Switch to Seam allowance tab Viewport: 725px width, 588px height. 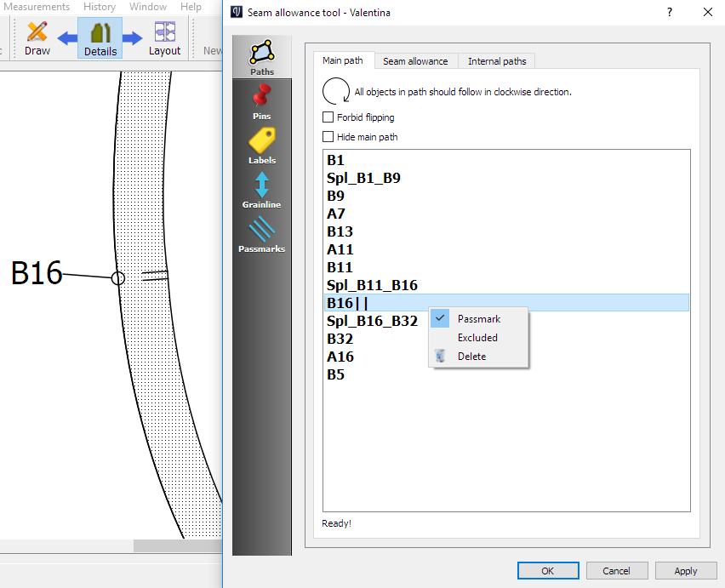415,61
